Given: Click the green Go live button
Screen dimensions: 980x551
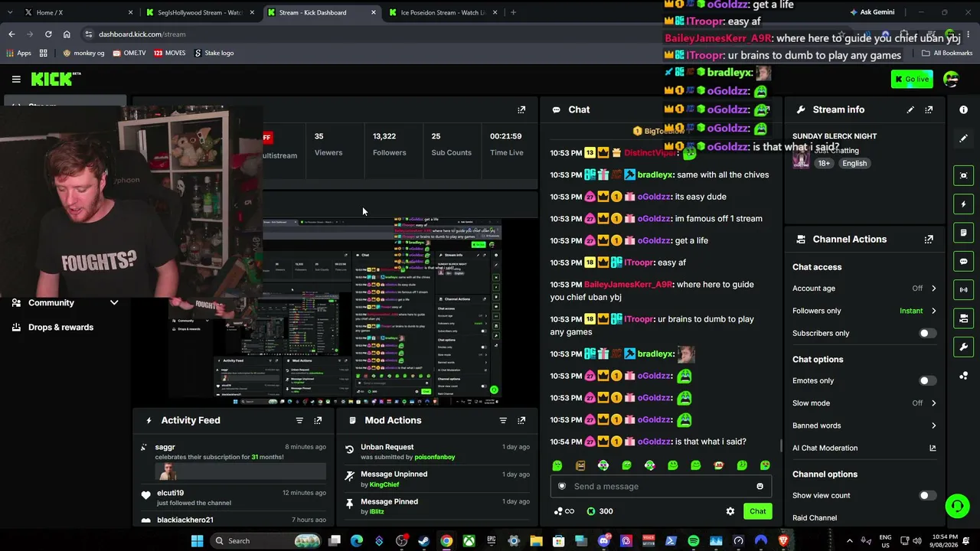Looking at the screenshot, I should point(911,79).
